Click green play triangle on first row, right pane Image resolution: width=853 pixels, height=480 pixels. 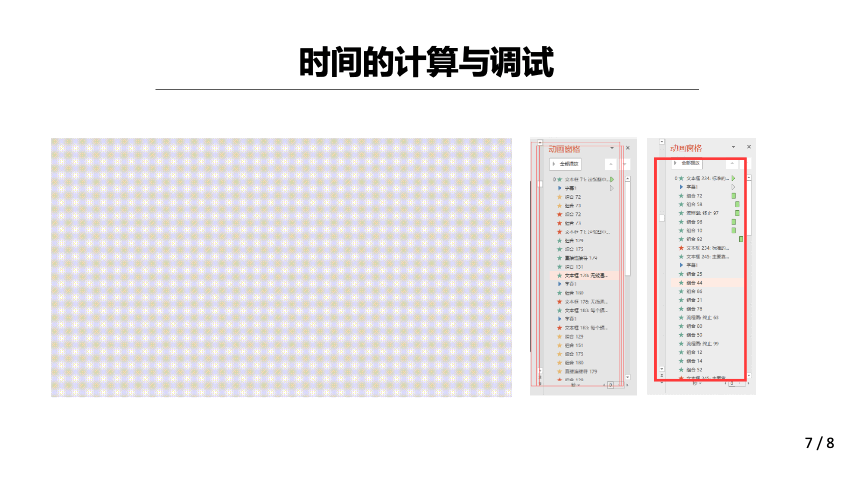click(x=733, y=178)
